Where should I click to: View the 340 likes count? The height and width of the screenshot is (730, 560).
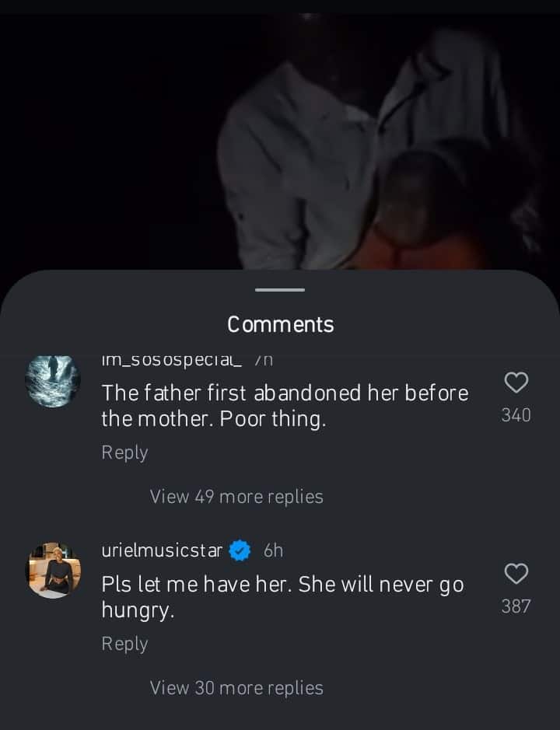516,415
